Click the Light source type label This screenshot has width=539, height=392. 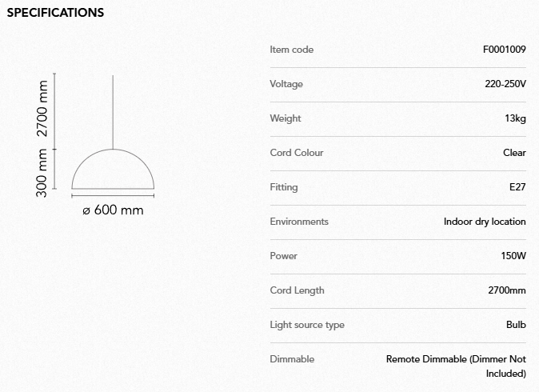307,325
